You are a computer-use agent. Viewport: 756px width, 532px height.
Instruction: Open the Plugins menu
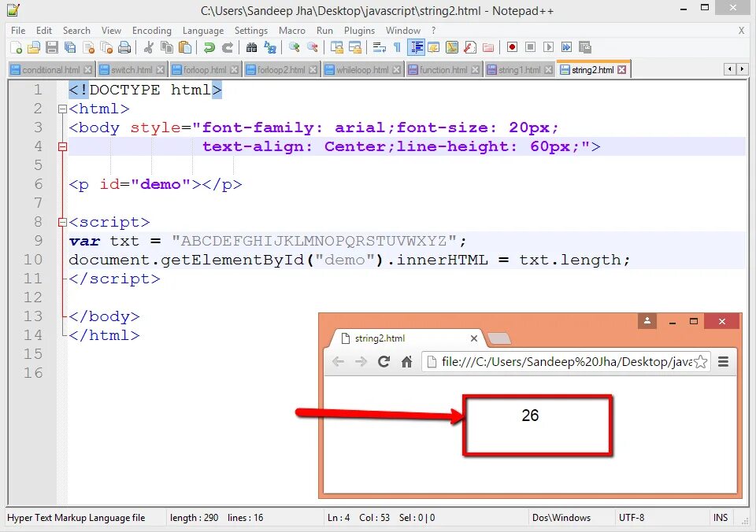tap(359, 31)
